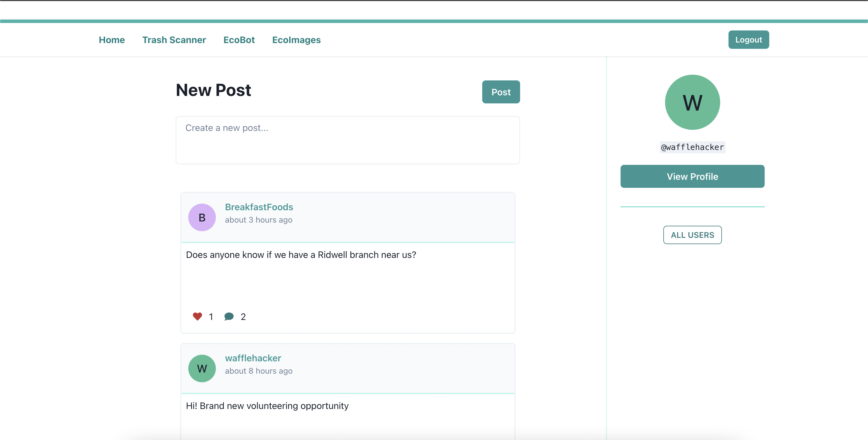The height and width of the screenshot is (440, 868).
Task: Click BreakfastFoods purple B avatar
Action: click(202, 217)
